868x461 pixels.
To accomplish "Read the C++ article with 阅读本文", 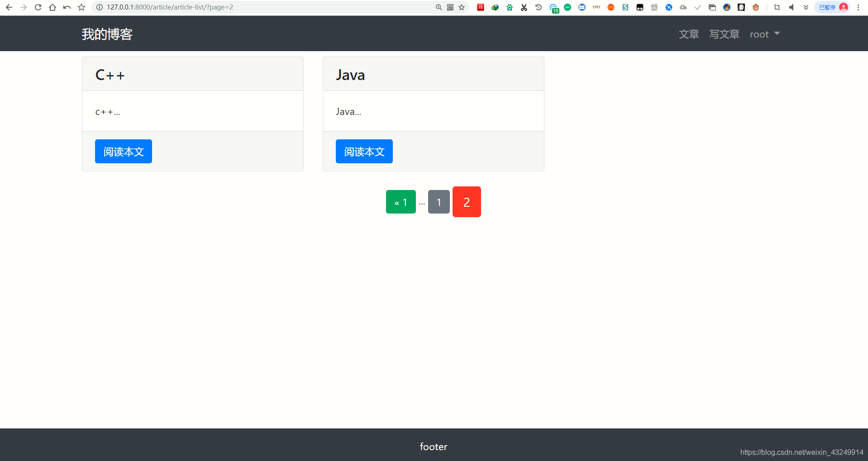I will tap(124, 152).
